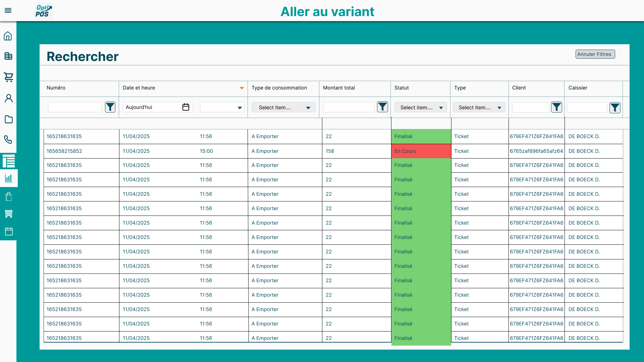Open the Type de consommation select dropdown
Viewport: 644px width, 362px height.
(283, 107)
